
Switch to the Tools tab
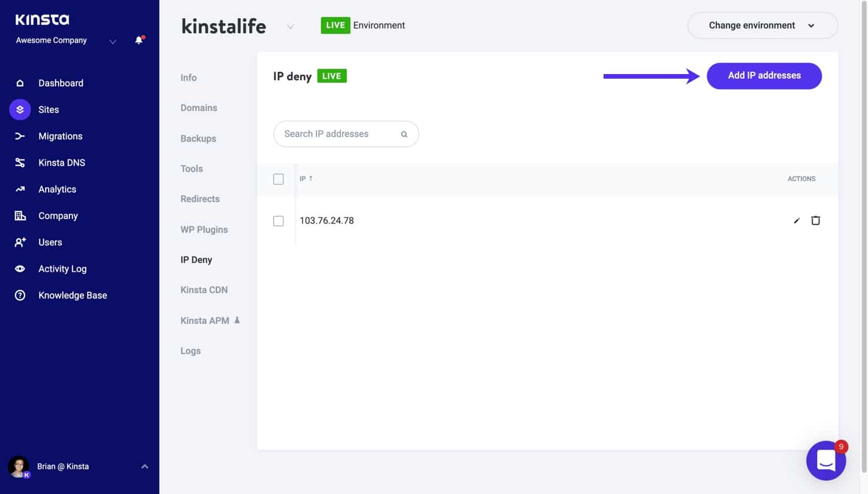pyautogui.click(x=192, y=168)
